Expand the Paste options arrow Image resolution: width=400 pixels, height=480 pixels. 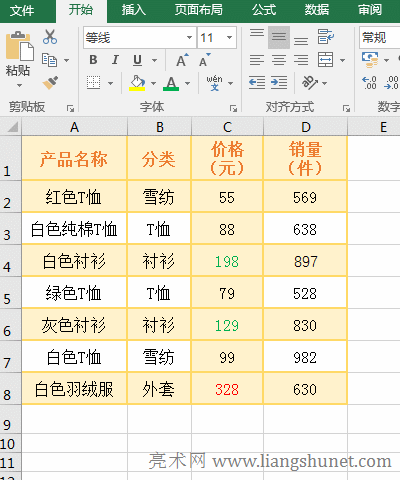(19, 86)
